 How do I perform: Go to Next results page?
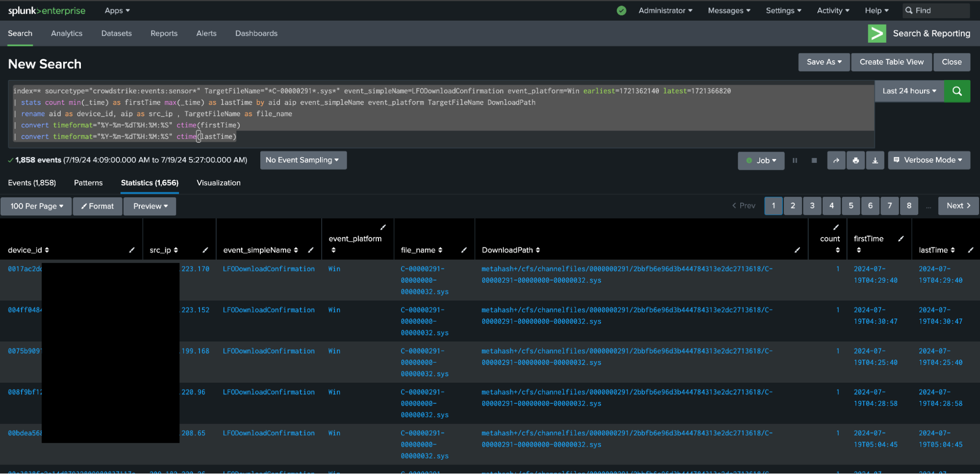tap(958, 206)
